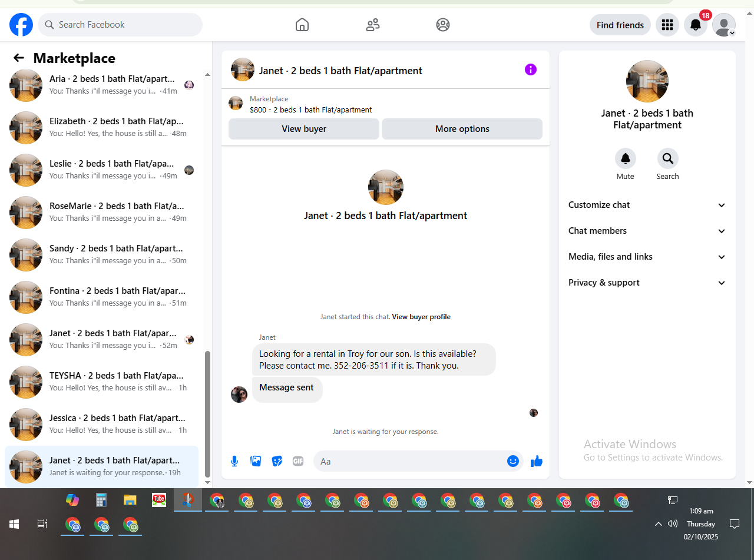Image resolution: width=754 pixels, height=560 pixels.
Task: Select Janet's conversation waiting for response, 19h
Action: pos(101,466)
